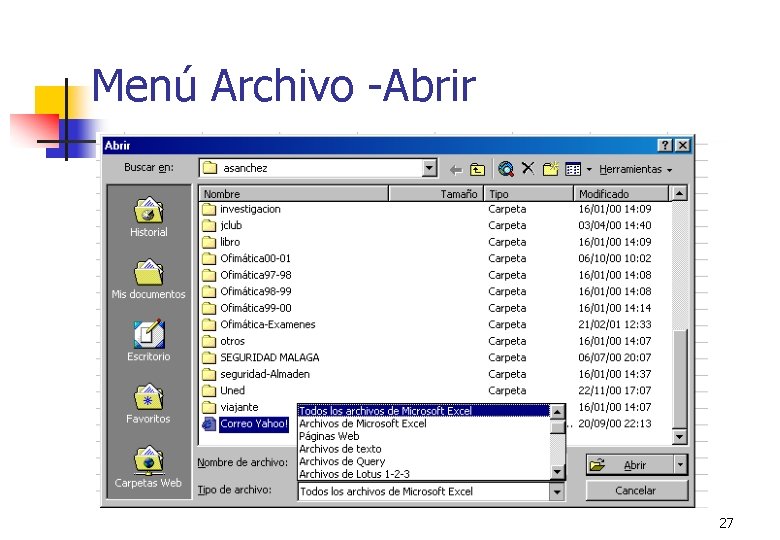
Task: Select the viajante folder icon
Action: point(209,407)
